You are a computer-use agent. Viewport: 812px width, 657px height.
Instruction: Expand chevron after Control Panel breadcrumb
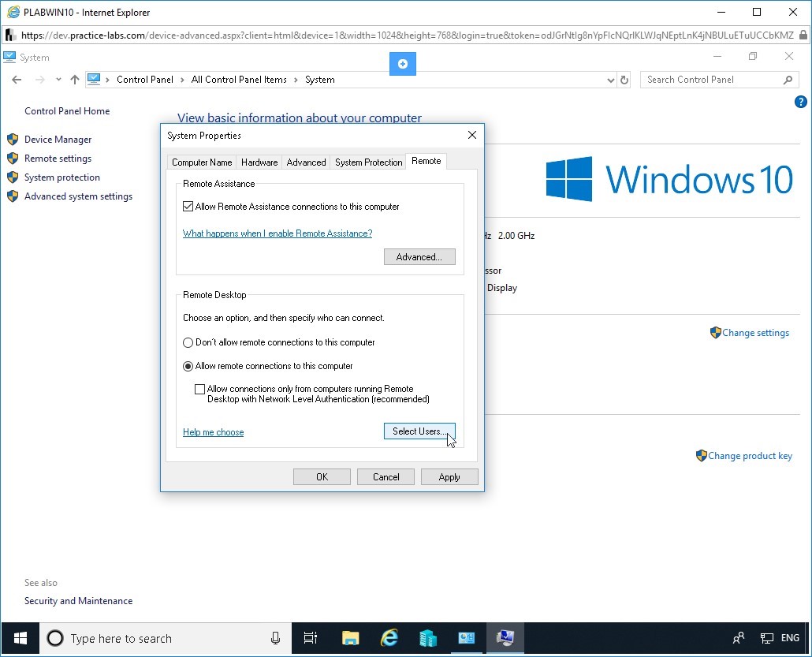(x=182, y=80)
